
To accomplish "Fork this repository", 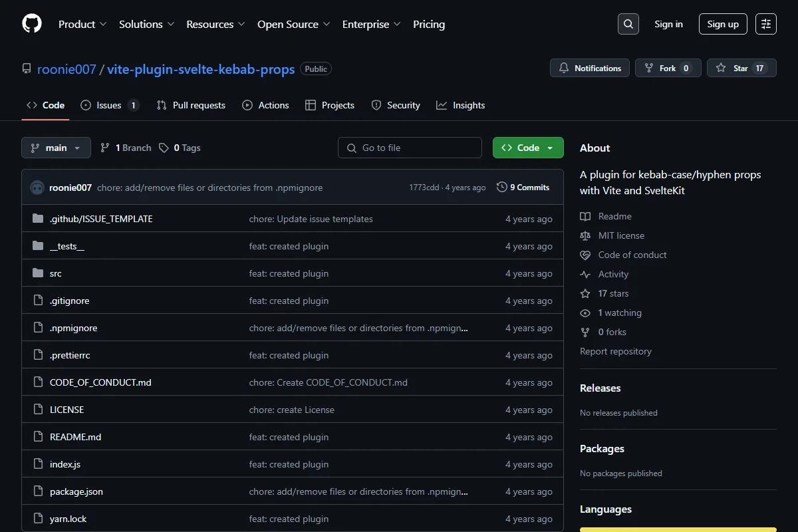I will click(668, 68).
